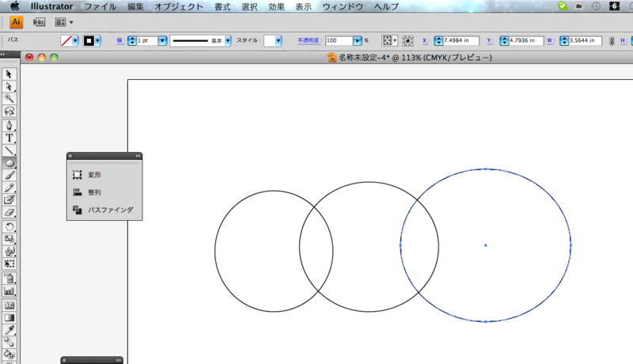Click the 不透明度 opacity link
The image size is (633, 364).
coord(308,40)
